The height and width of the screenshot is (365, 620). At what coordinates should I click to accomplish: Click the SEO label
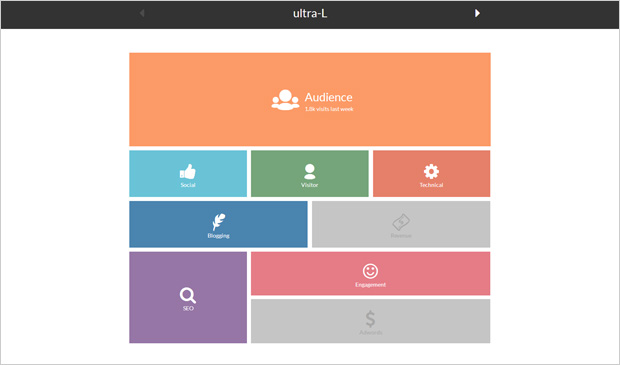[x=188, y=308]
